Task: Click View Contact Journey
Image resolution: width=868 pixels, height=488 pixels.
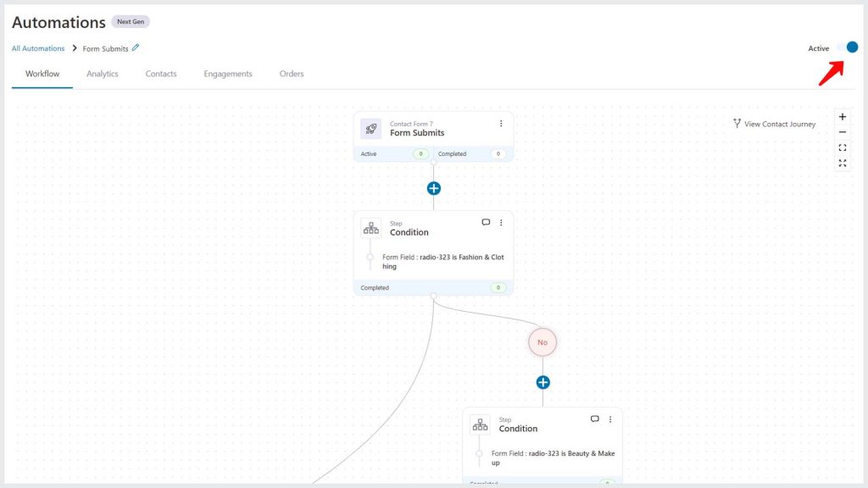Action: click(x=774, y=124)
